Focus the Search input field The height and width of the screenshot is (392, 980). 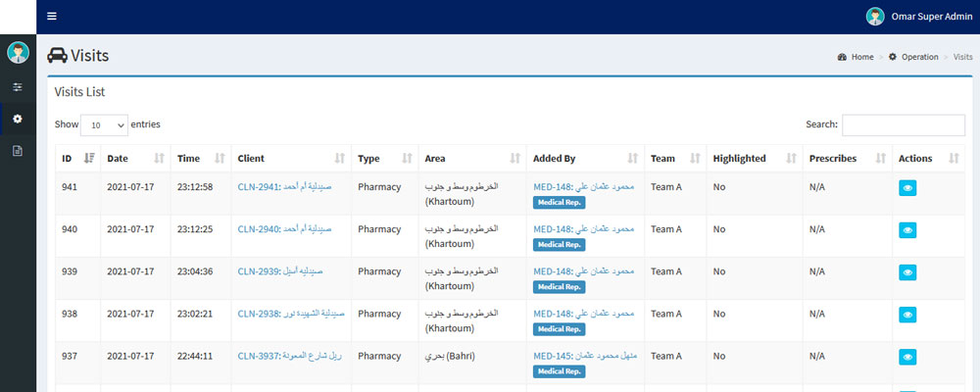(x=904, y=125)
